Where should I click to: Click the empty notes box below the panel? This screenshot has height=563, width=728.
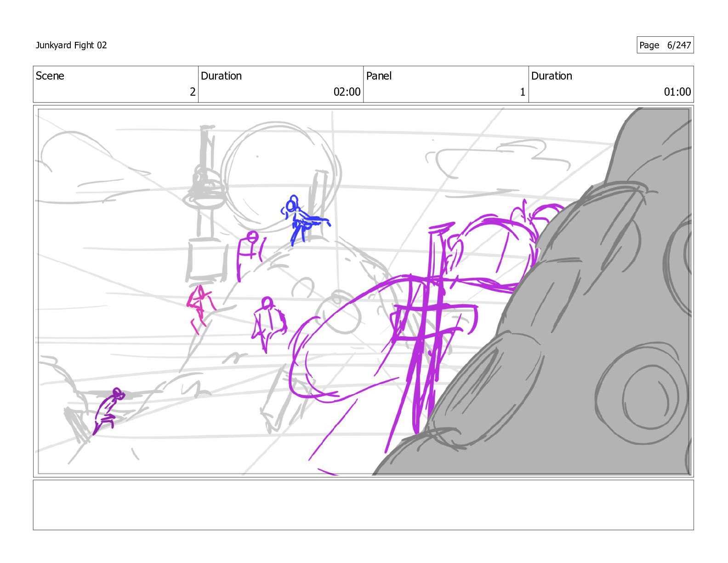pyautogui.click(x=364, y=505)
